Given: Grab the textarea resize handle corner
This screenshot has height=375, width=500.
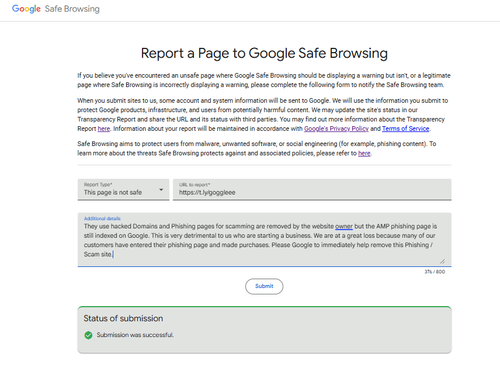Looking at the screenshot, I should click(x=442, y=261).
